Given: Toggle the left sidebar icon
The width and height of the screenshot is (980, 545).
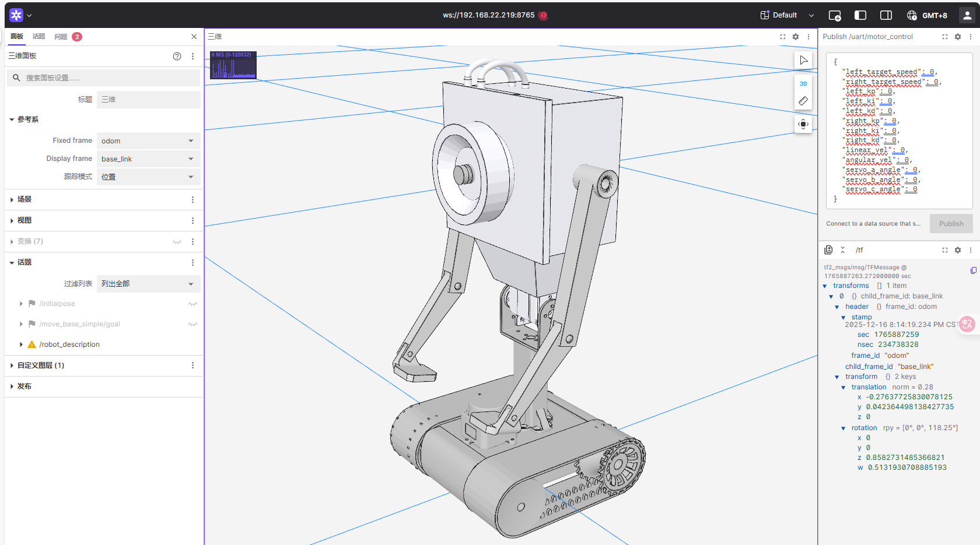Looking at the screenshot, I should click(860, 15).
